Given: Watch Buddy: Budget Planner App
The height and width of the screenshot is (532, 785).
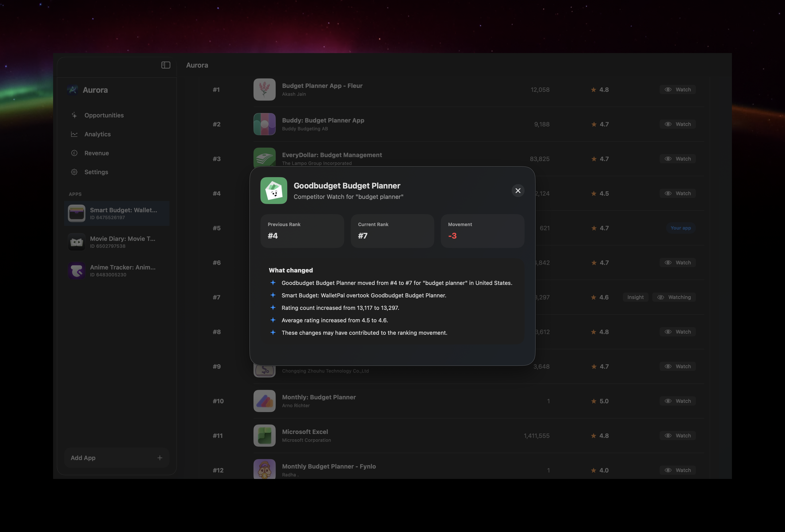Looking at the screenshot, I should point(678,124).
